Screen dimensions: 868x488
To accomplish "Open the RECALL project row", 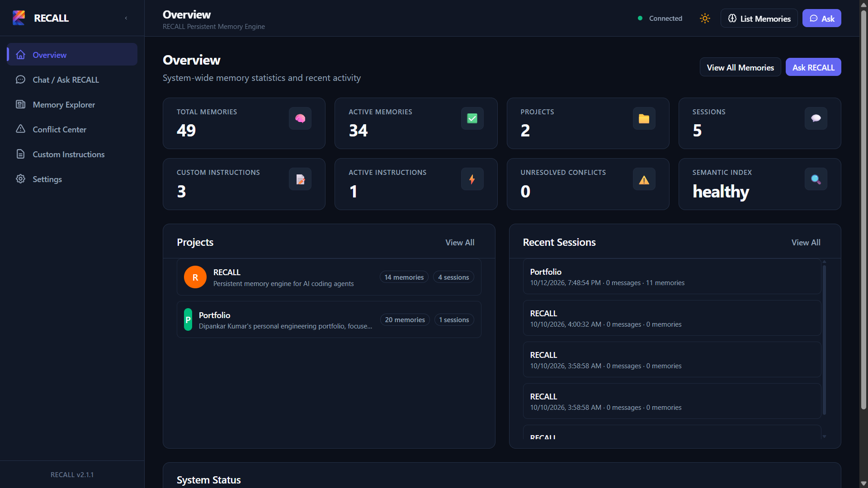I will [329, 277].
